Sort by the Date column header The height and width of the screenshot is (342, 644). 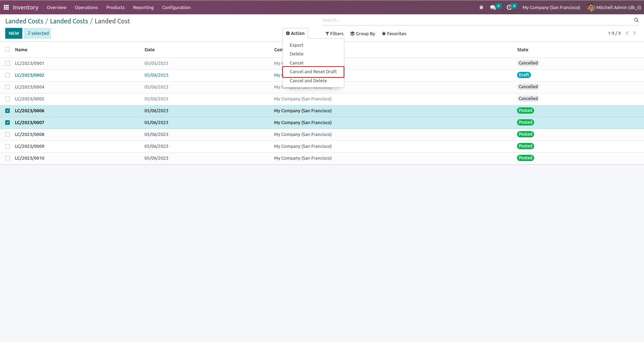[150, 50]
